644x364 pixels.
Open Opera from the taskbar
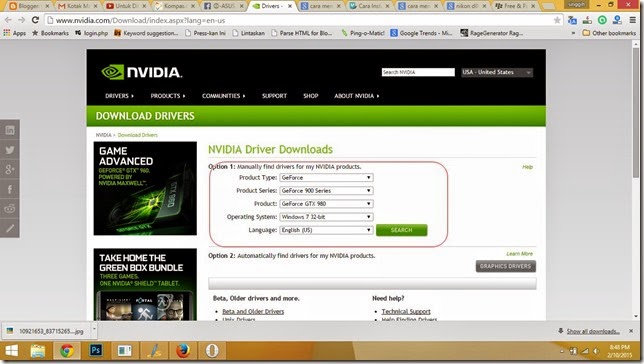212,351
